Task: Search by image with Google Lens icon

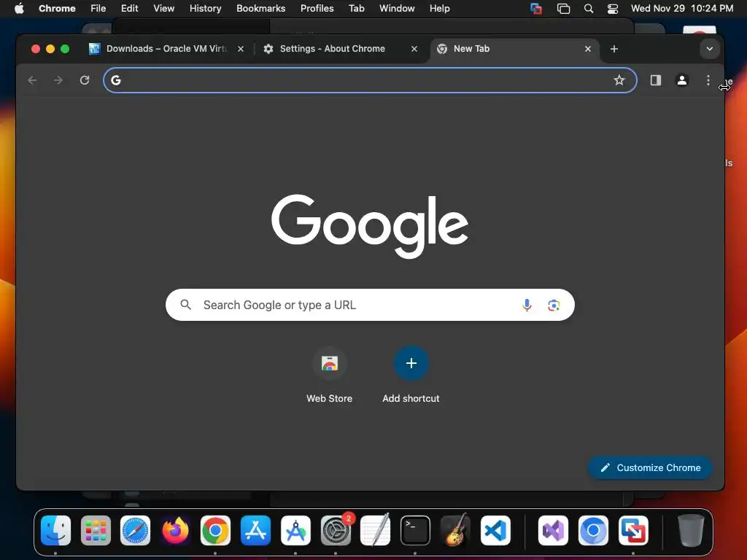Action: click(554, 305)
